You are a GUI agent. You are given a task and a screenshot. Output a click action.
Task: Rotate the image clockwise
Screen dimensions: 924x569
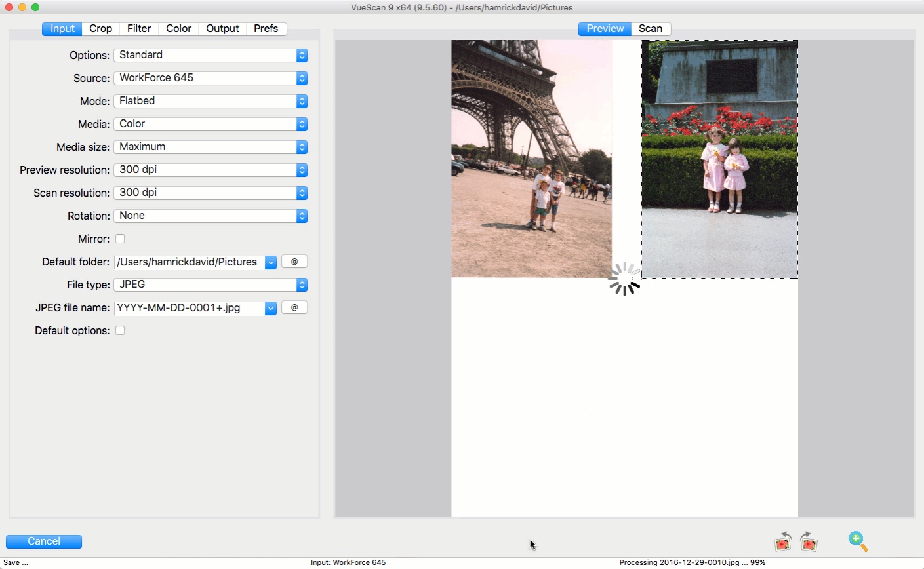click(x=809, y=541)
